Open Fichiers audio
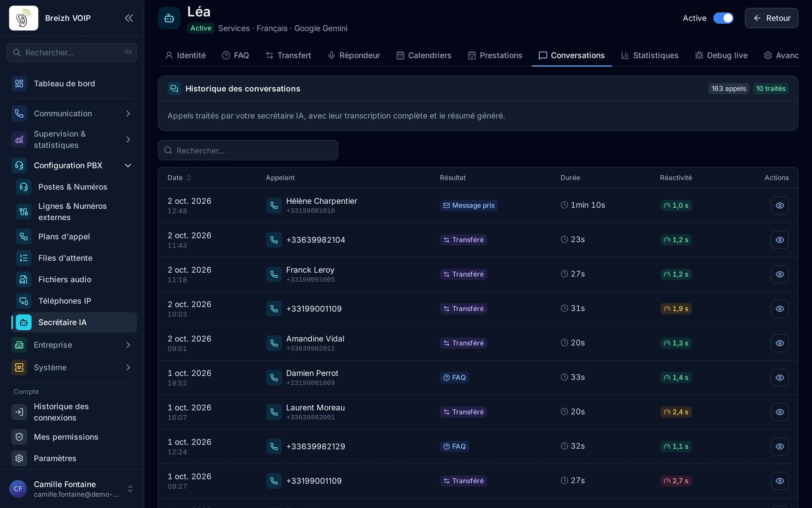Viewport: 812px width, 508px height. click(74, 279)
